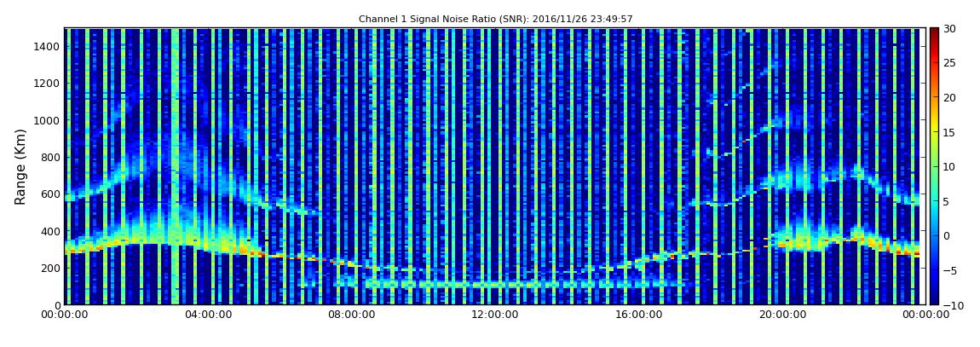Screen dimensions: 980x347
Task: Click the 800 range axis label
Action: pyautogui.click(x=50, y=157)
